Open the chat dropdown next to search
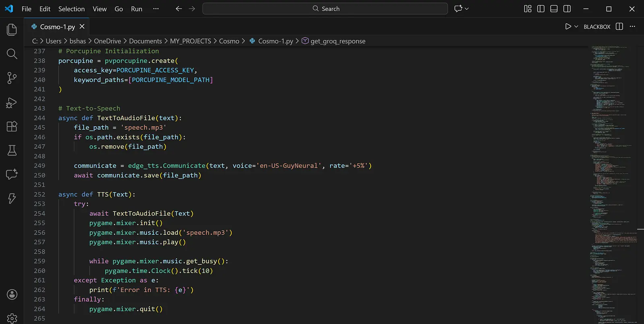This screenshot has width=644, height=324. pyautogui.click(x=466, y=8)
